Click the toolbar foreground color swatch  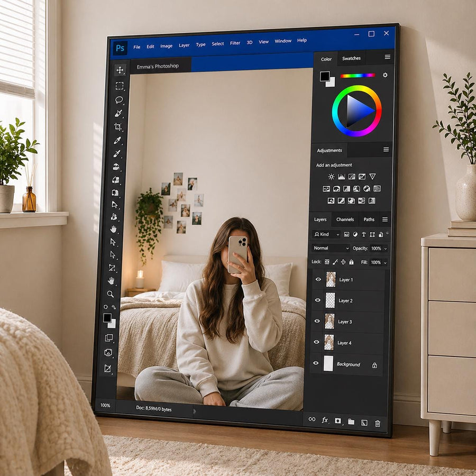(x=107, y=318)
